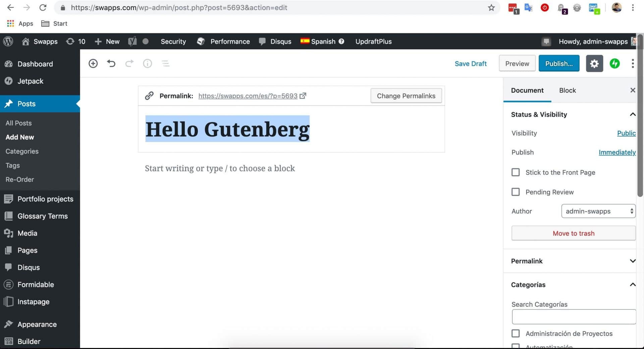Open the Author dropdown
The image size is (644, 349).
[x=598, y=211]
